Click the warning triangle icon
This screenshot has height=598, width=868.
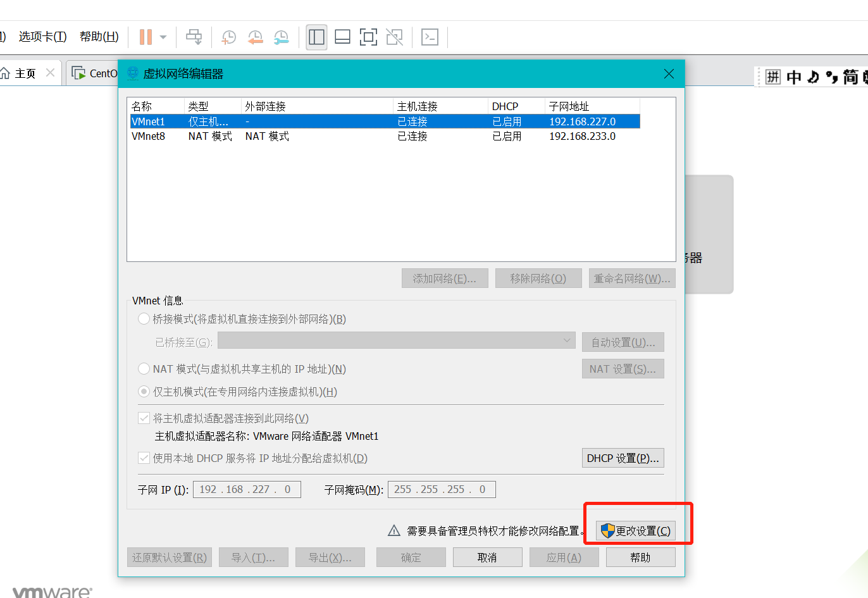click(394, 531)
